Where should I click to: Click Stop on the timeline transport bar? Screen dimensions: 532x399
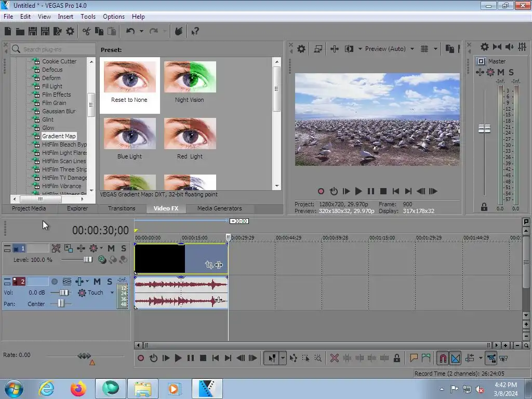pos(203,358)
